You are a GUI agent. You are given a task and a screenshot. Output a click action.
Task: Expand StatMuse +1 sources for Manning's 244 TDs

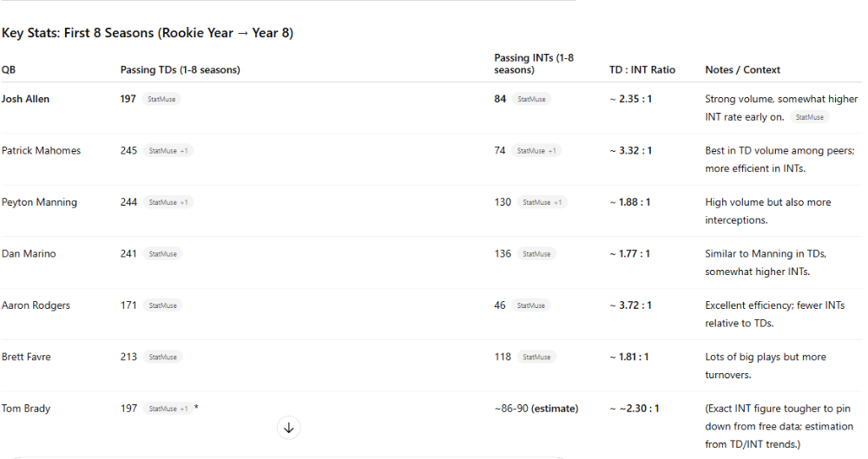click(x=168, y=202)
